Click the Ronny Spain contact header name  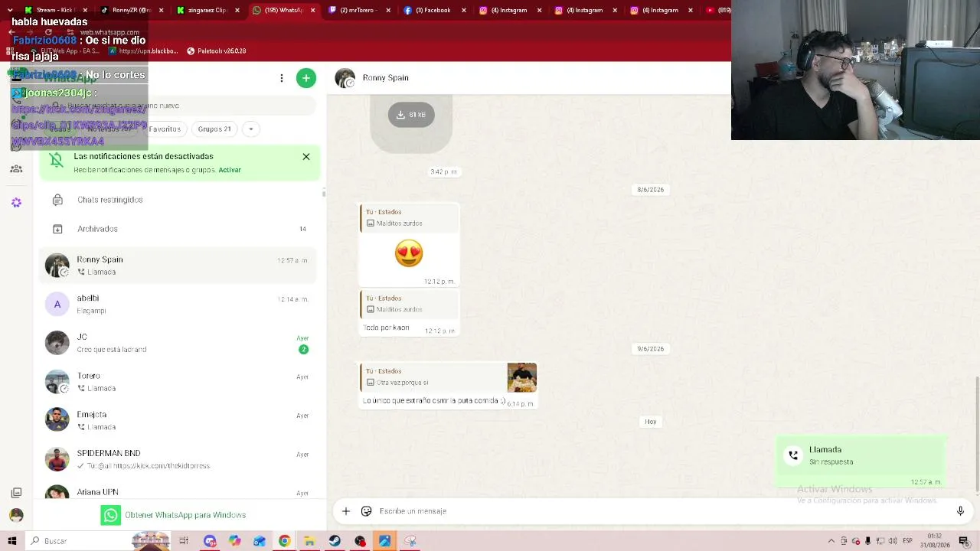click(386, 78)
